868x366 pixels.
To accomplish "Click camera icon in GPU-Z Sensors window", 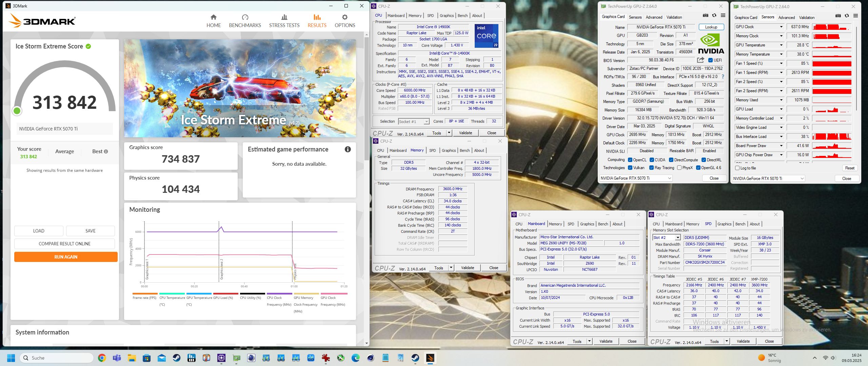I will 838,16.
